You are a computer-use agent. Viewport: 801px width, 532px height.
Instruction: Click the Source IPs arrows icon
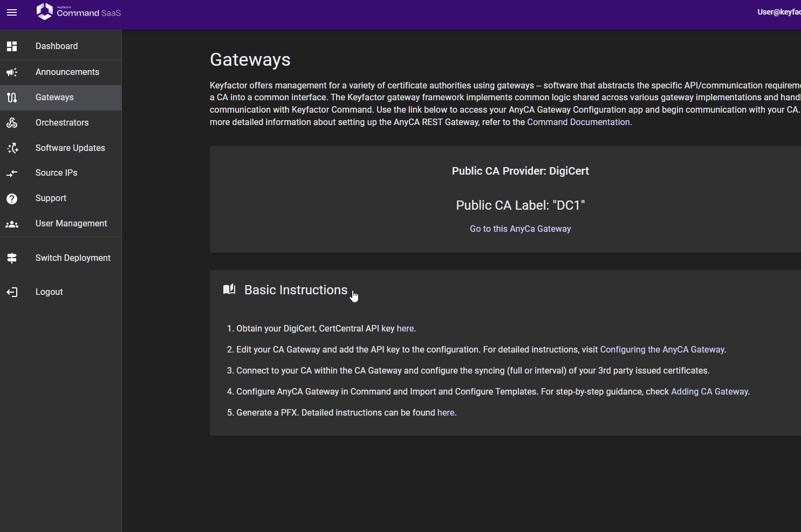pyautogui.click(x=12, y=173)
